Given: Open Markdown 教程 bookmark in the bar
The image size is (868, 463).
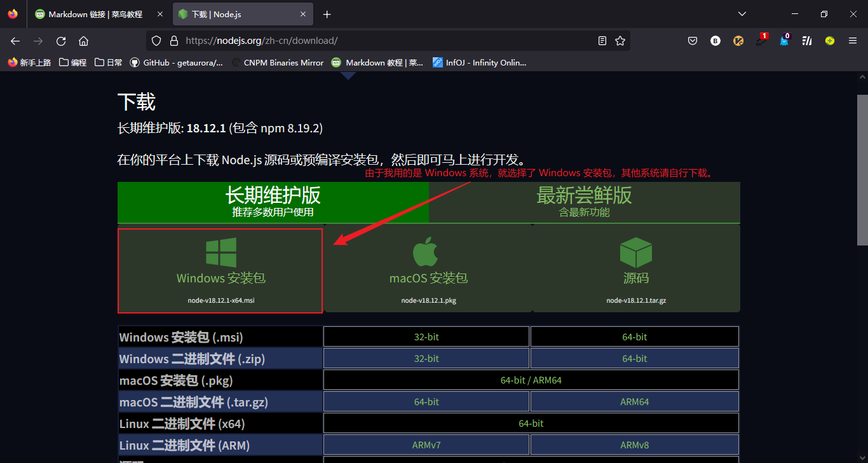Looking at the screenshot, I should coord(377,62).
